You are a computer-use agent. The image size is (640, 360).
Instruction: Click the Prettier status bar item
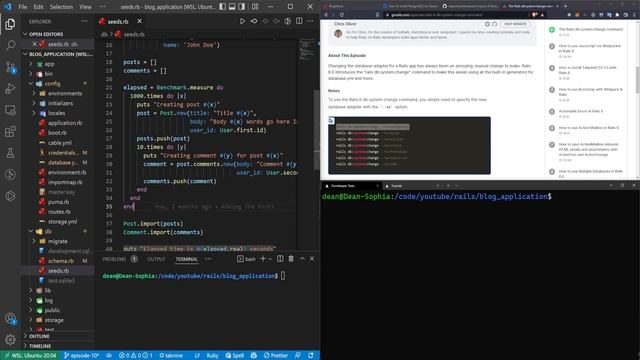point(276,356)
